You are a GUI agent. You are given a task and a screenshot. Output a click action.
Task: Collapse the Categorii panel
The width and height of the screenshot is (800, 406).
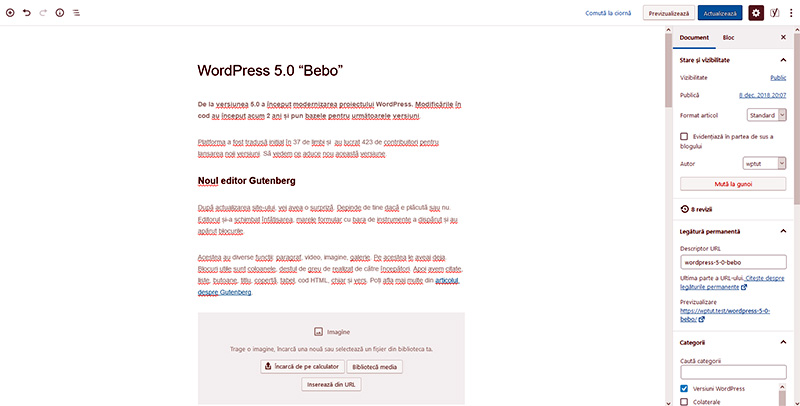783,342
